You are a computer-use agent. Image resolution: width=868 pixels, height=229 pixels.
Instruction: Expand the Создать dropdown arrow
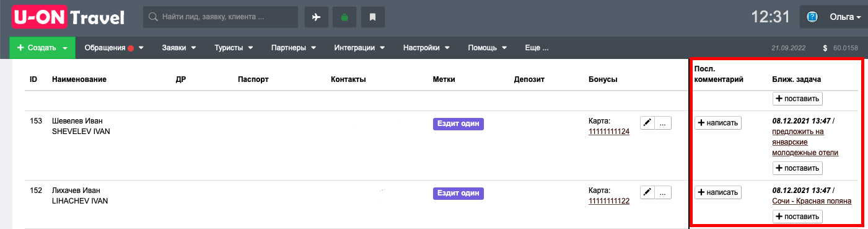[64, 48]
